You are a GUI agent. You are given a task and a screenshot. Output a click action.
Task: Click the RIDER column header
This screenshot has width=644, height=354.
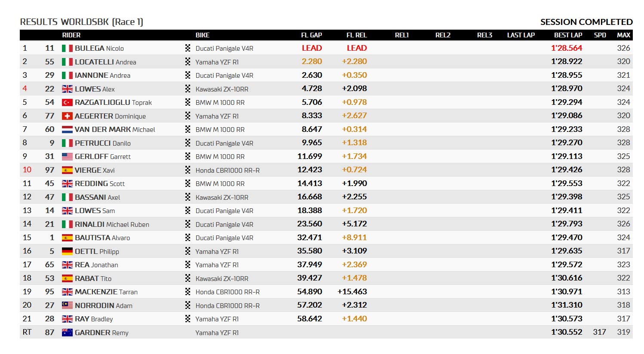pos(71,35)
